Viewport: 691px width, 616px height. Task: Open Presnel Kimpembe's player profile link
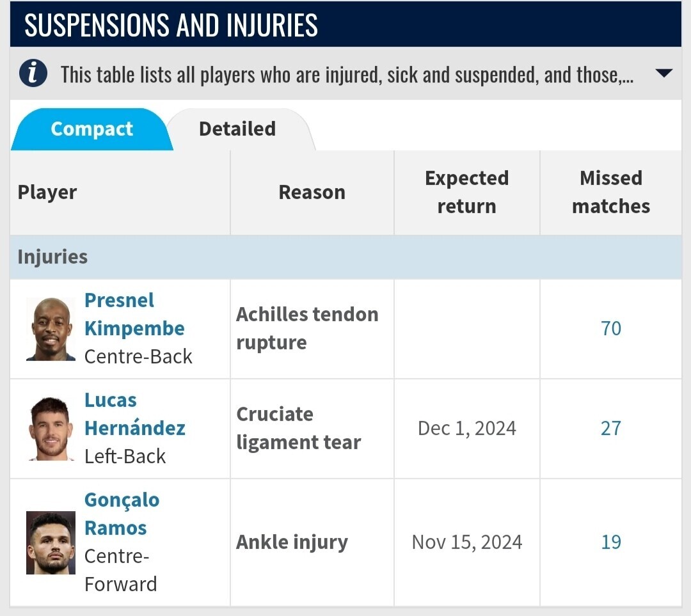134,314
